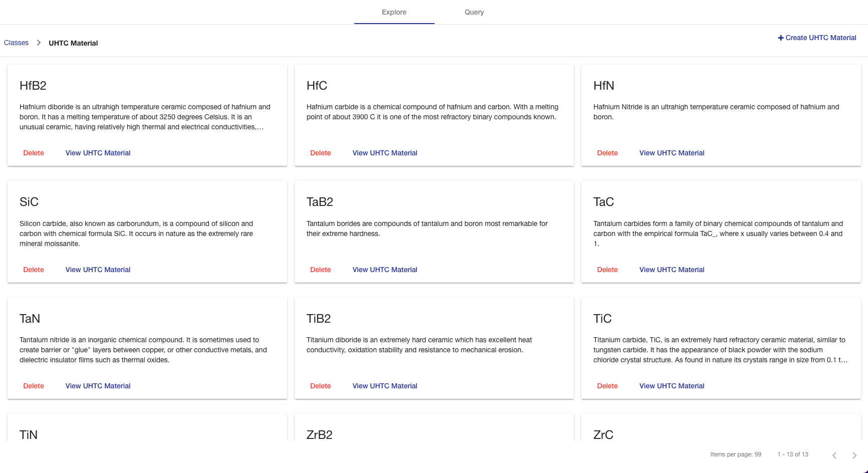View UHTC Material for TiB2
This screenshot has height=473, width=868.
tap(384, 386)
